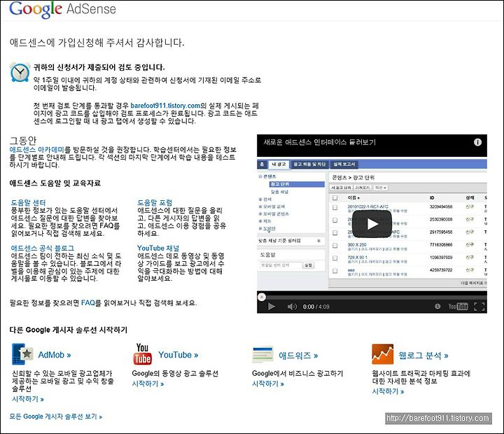Open the YouTube 채널 link
Image resolution: width=504 pixels, height=434 pixels.
click(x=157, y=248)
